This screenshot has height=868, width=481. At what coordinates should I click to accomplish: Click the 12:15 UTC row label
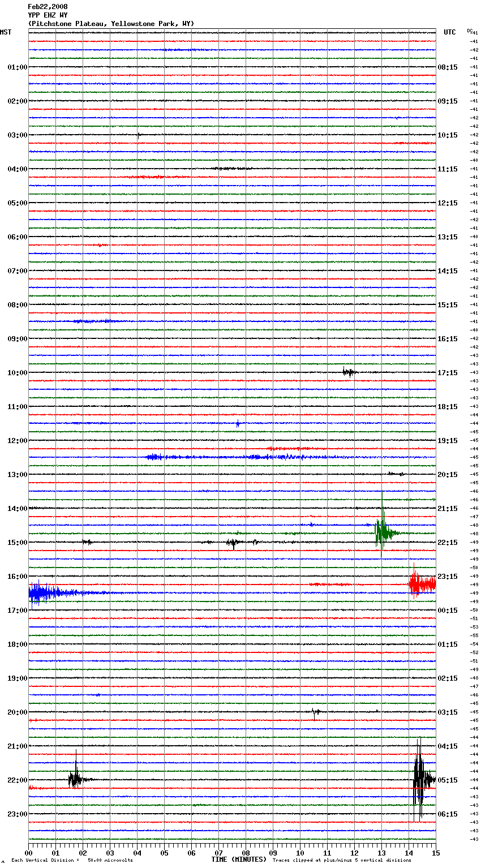coord(448,203)
